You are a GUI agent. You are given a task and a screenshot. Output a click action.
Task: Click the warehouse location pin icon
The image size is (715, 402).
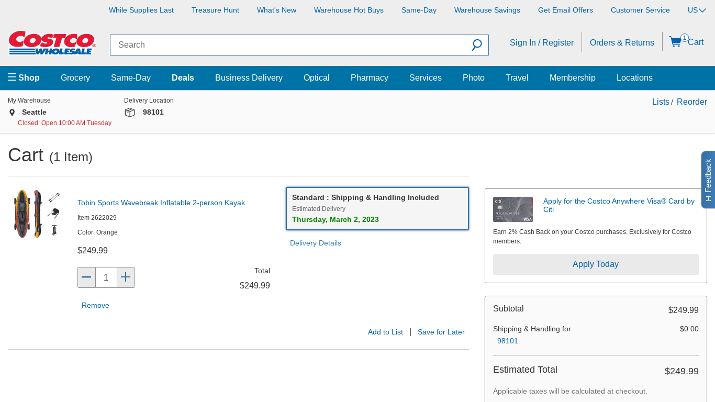(12, 112)
